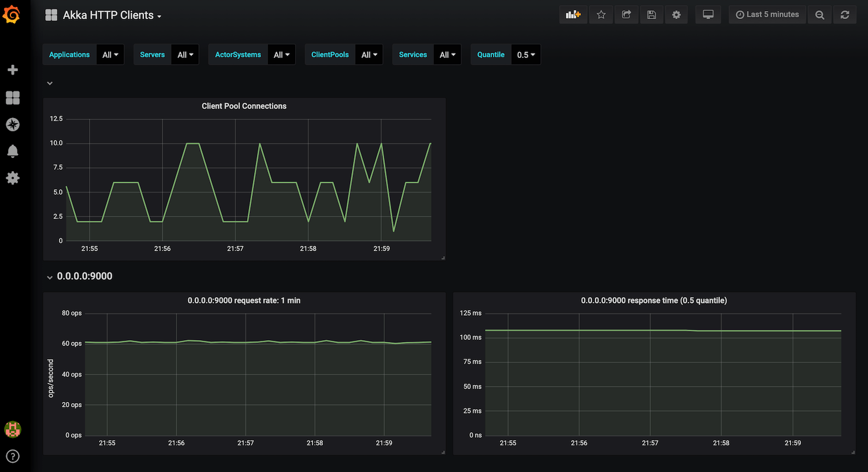Enable TV kiosk view mode

tap(708, 14)
